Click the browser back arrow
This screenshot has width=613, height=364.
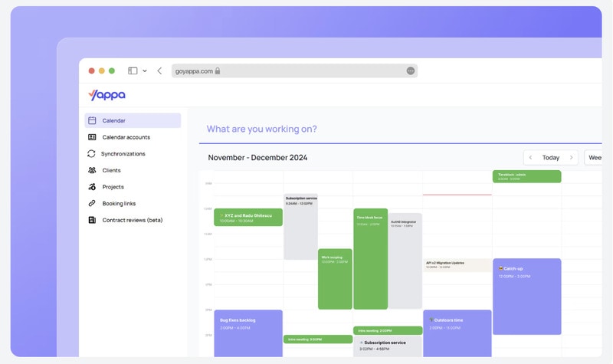tap(159, 71)
